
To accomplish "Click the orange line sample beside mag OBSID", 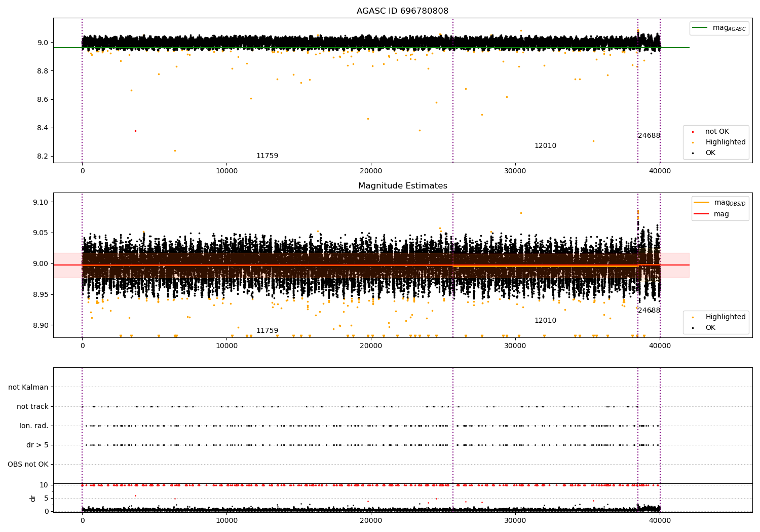I will pos(702,203).
